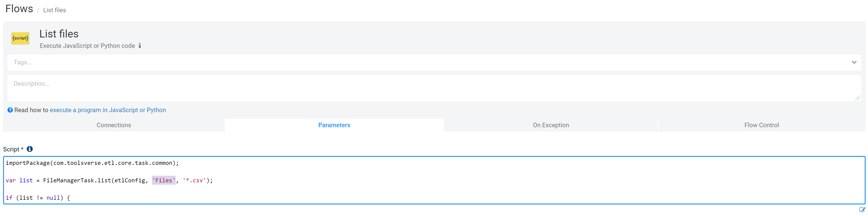The width and height of the screenshot is (868, 216).
Task: Click info icon beside Execute JavaScript or Python code
Action: (x=140, y=45)
